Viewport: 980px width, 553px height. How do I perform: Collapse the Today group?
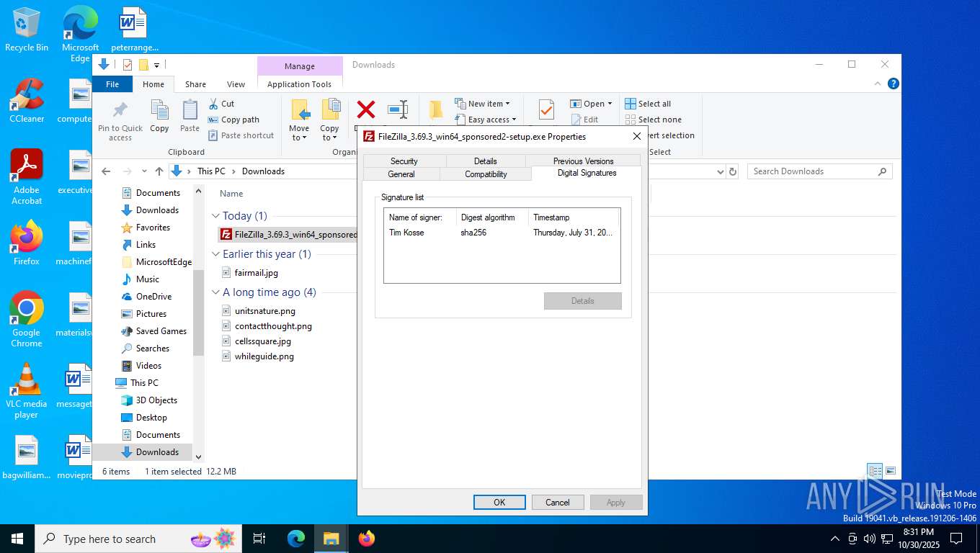(x=216, y=216)
